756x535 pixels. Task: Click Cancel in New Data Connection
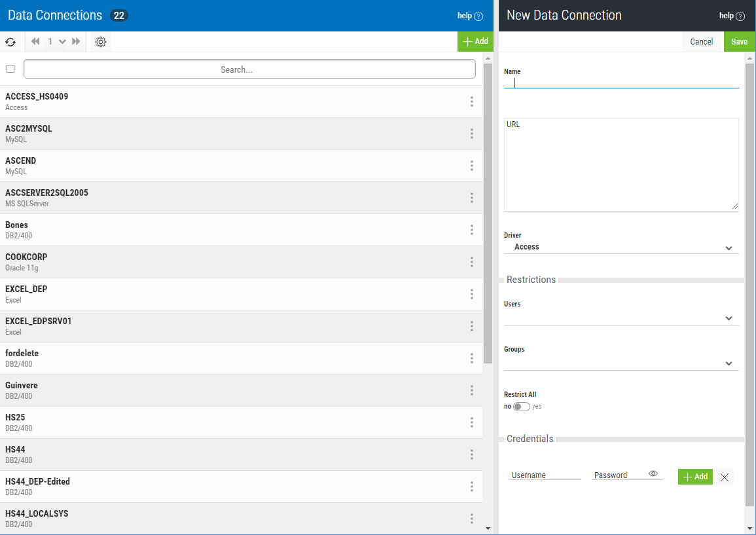(701, 42)
